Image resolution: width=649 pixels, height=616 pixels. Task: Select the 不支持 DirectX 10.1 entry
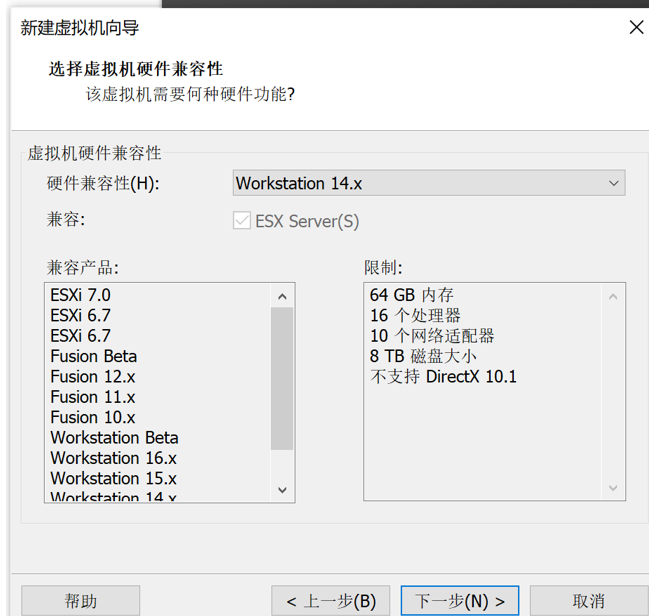(x=443, y=377)
